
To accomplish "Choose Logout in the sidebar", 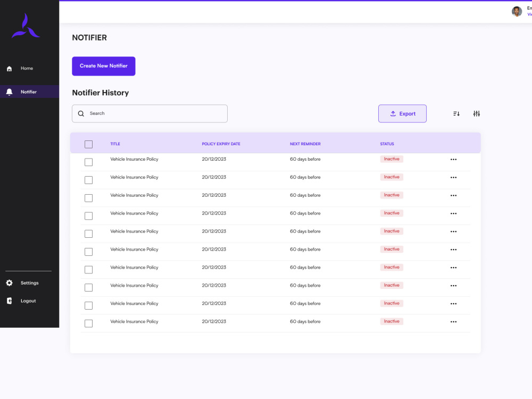I will pyautogui.click(x=29, y=301).
